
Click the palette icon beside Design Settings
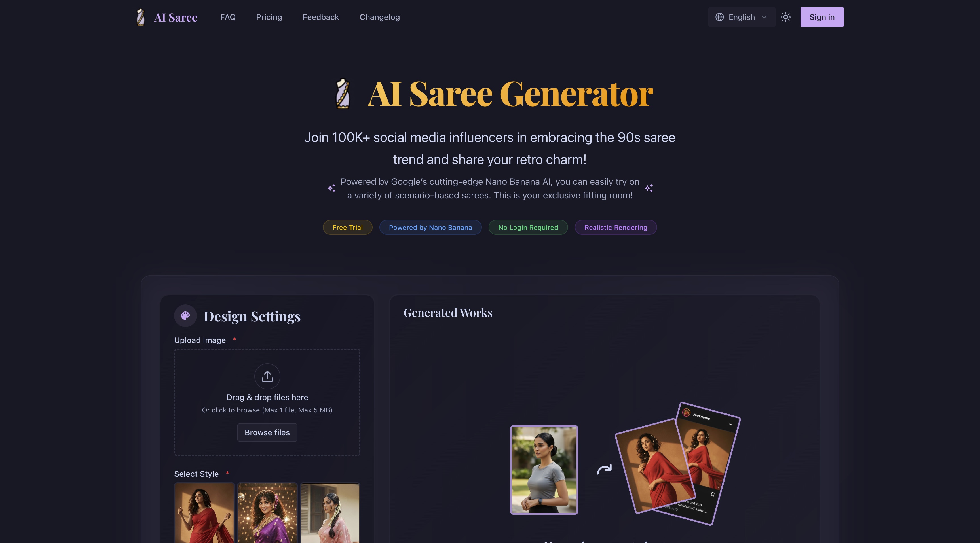(185, 316)
